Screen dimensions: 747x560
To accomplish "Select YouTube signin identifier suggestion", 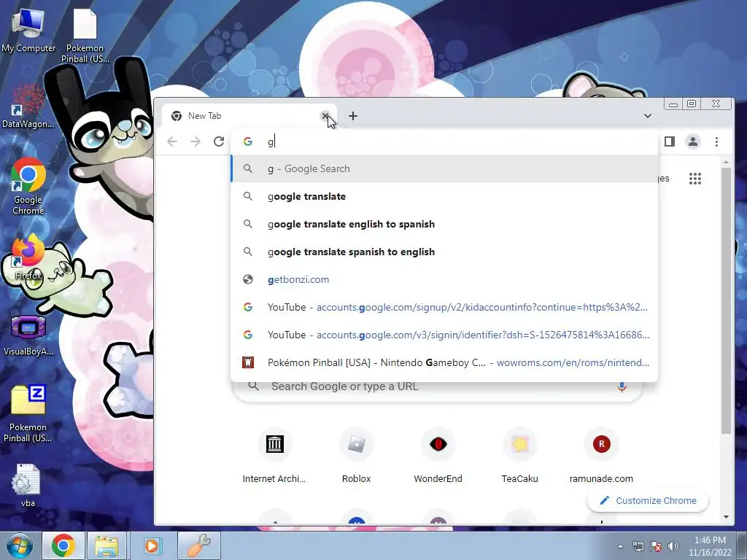I will (x=444, y=335).
